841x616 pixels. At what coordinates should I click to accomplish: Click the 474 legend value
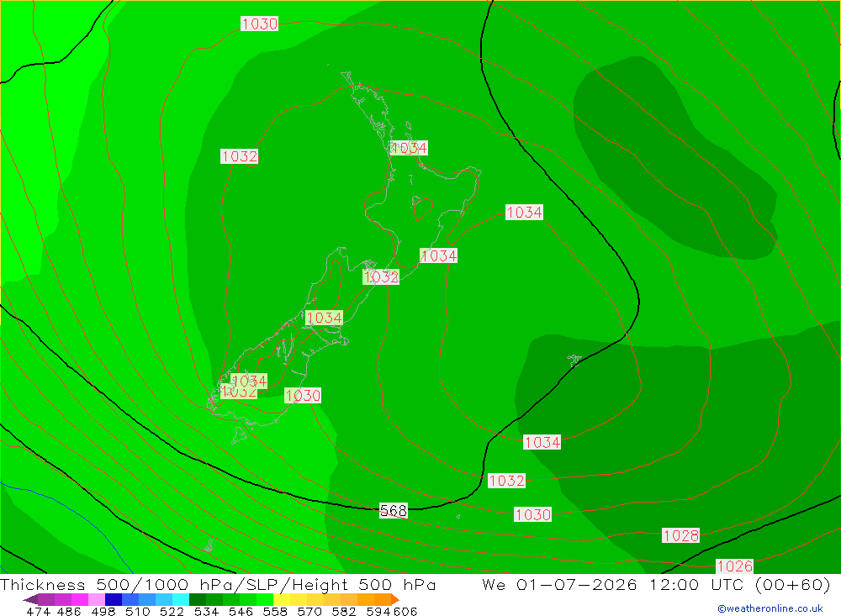pos(38,612)
